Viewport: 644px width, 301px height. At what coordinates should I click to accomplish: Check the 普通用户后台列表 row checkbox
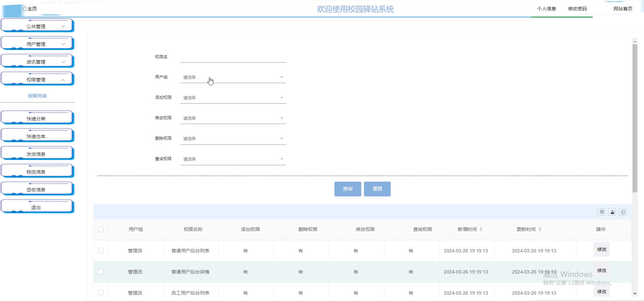click(101, 250)
